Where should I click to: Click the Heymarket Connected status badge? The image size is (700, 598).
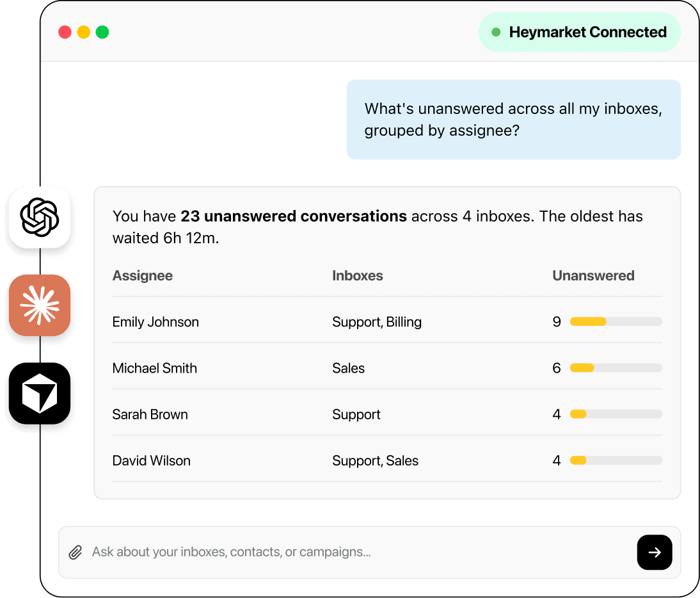tap(580, 32)
